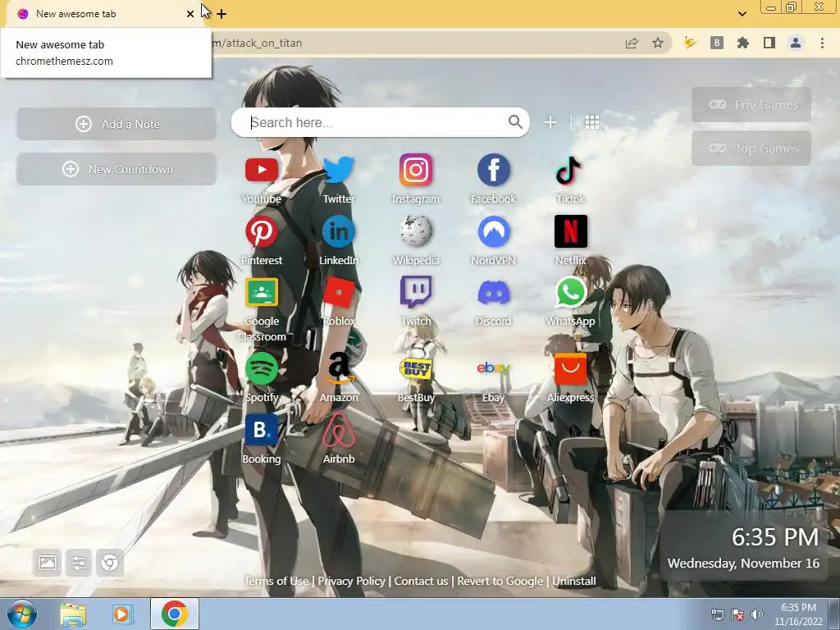Open the Twitch shortcut icon
The width and height of the screenshot is (840, 630).
coord(416,293)
